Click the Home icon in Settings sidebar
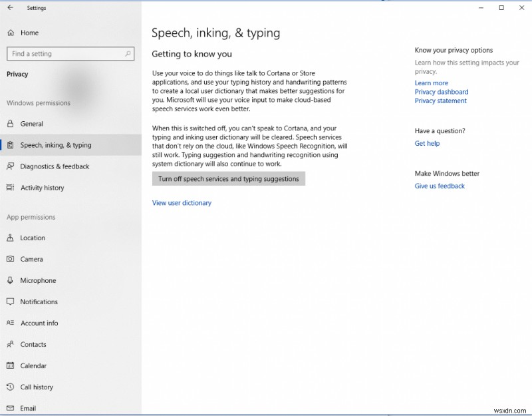The width and height of the screenshot is (532, 416). point(9,32)
